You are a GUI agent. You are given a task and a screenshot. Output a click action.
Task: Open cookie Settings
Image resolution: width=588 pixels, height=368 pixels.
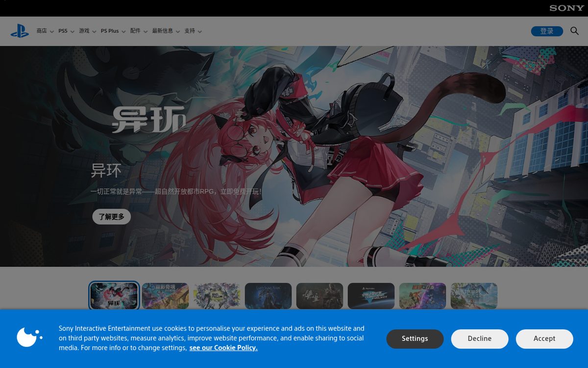[x=415, y=339]
